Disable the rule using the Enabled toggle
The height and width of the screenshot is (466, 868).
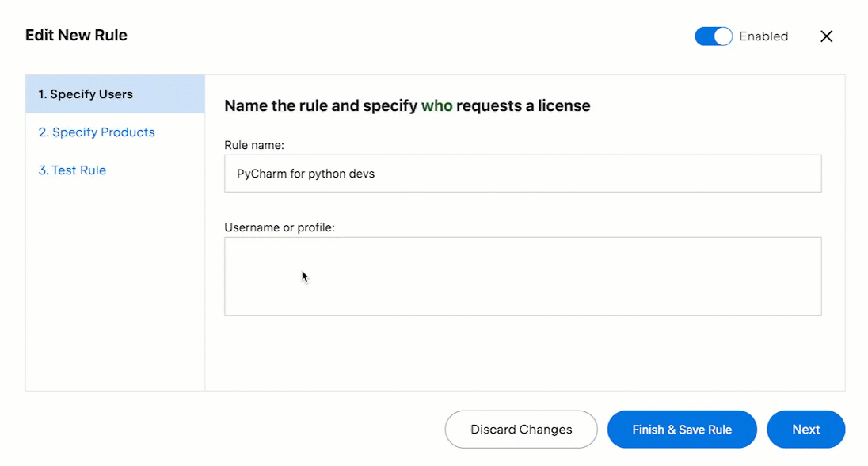tap(712, 36)
